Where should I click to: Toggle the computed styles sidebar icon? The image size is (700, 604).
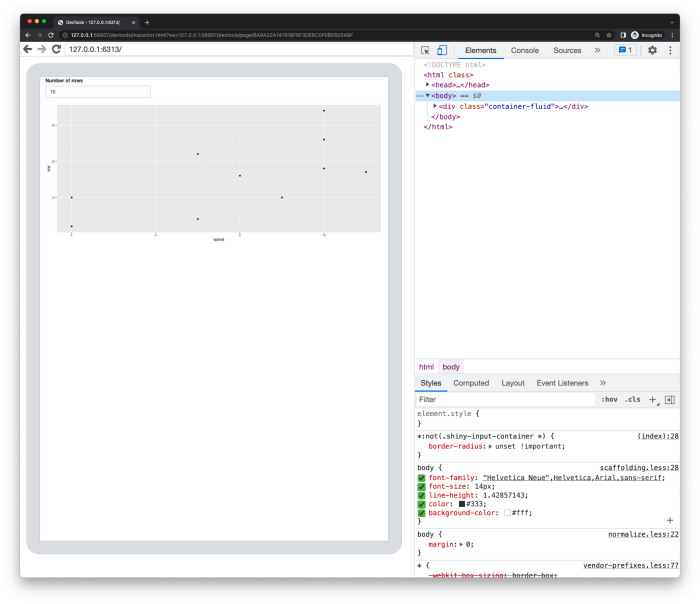669,399
